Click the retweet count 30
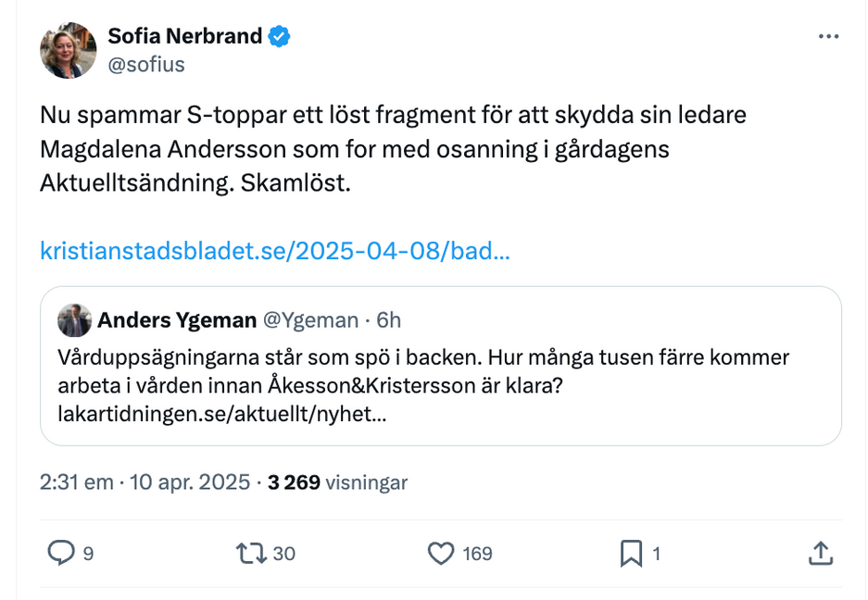868x600 pixels. pyautogui.click(x=284, y=554)
